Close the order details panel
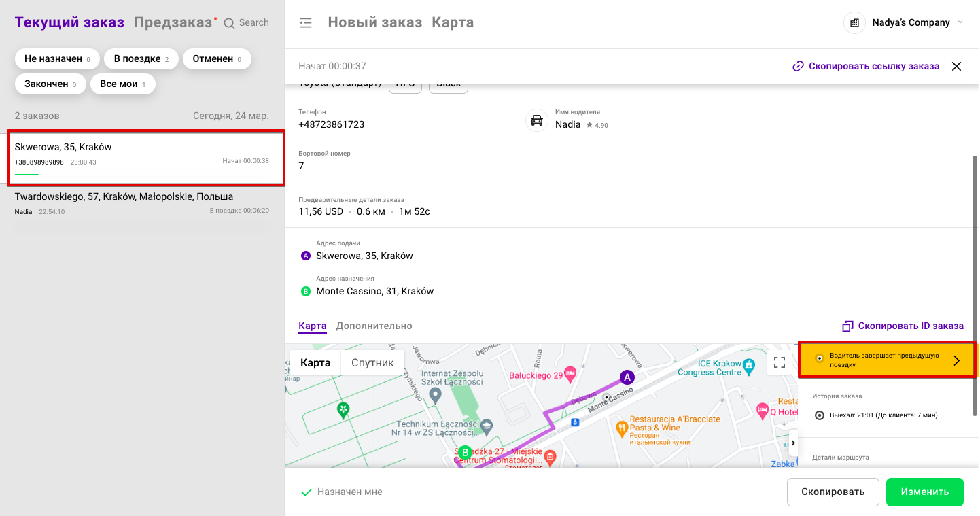The width and height of the screenshot is (980, 516). 956,67
